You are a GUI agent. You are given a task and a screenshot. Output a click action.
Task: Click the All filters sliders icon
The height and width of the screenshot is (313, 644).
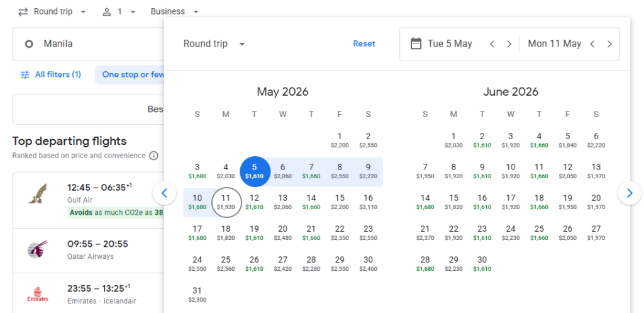click(25, 74)
